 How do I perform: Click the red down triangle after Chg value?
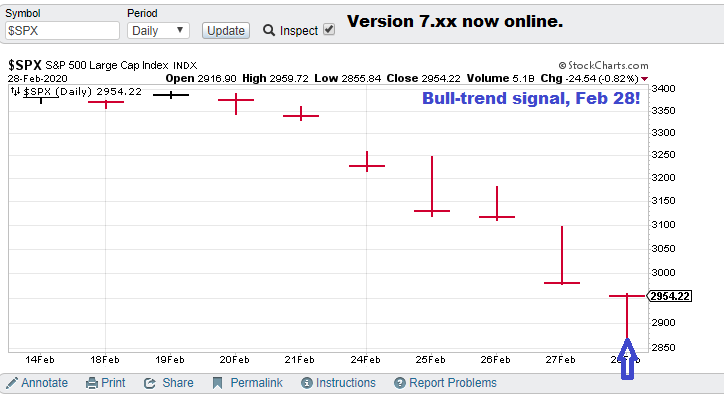coord(645,79)
